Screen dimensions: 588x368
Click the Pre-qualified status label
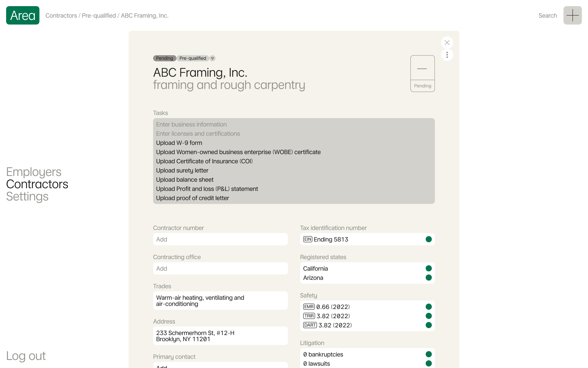pyautogui.click(x=193, y=58)
